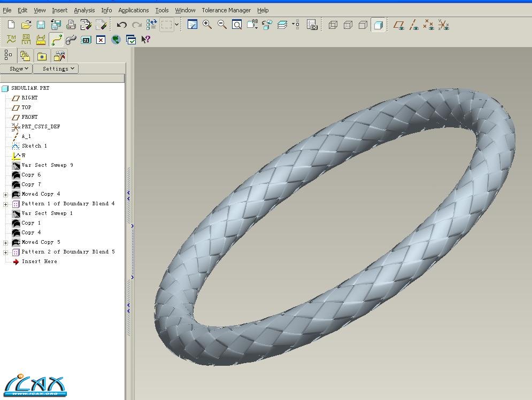The height and width of the screenshot is (400, 532).
Task: Click the What's This help pointer icon
Action: click(x=145, y=40)
